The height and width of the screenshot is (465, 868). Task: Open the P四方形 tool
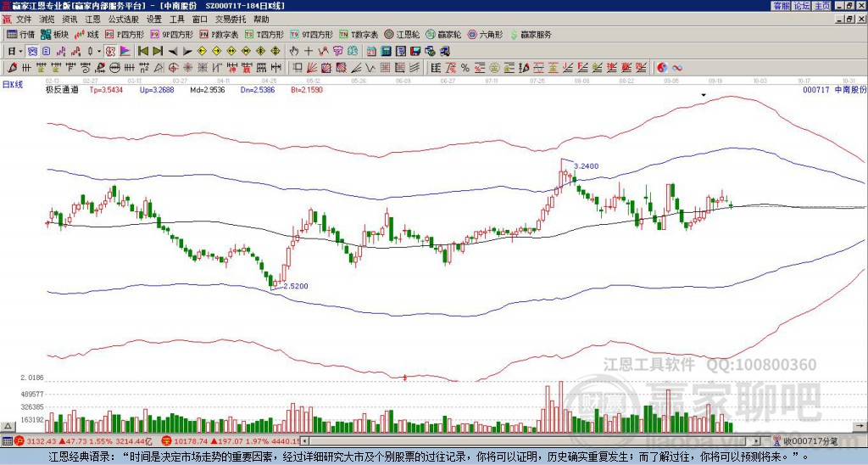(125, 34)
